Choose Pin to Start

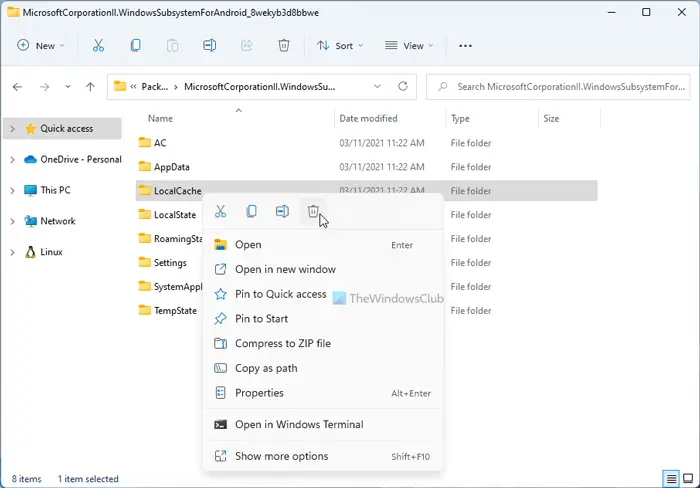[x=322, y=319]
